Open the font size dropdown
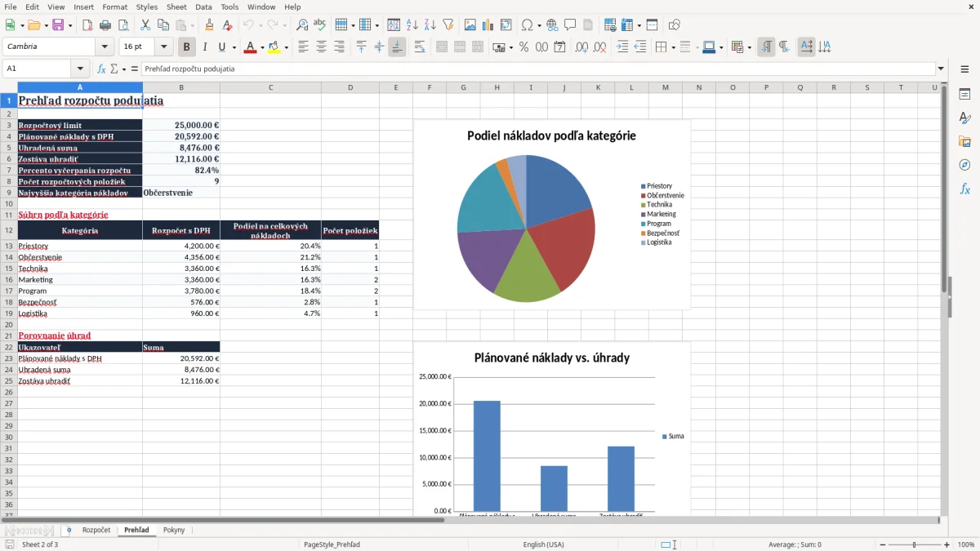Viewport: 980px width, 551px height. (164, 47)
